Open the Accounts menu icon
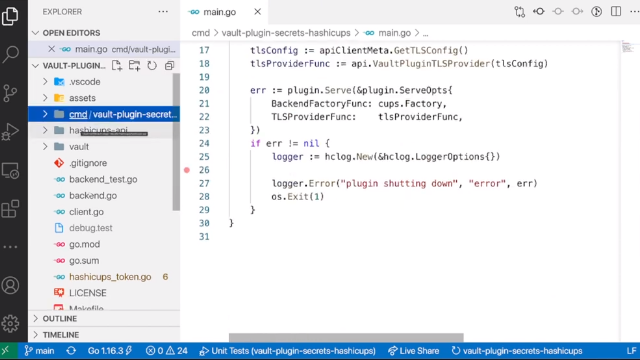Viewport: 640px width, 360px height. (10, 285)
